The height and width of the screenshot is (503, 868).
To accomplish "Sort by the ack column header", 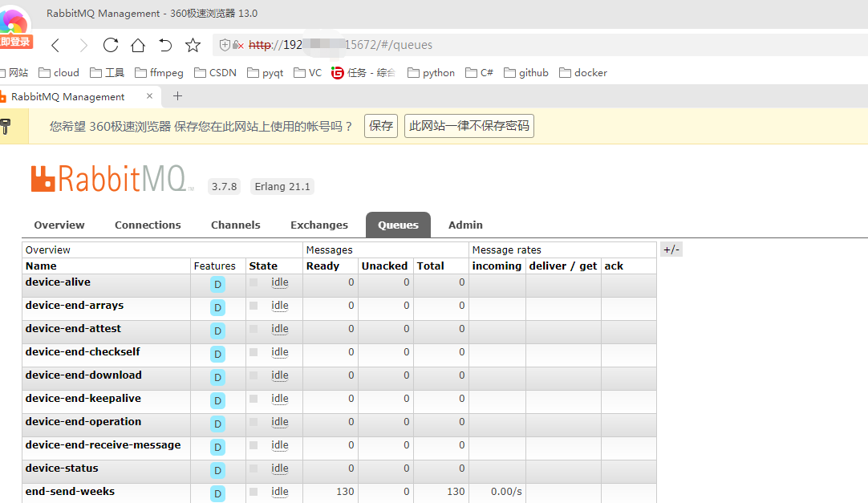I will [x=614, y=266].
